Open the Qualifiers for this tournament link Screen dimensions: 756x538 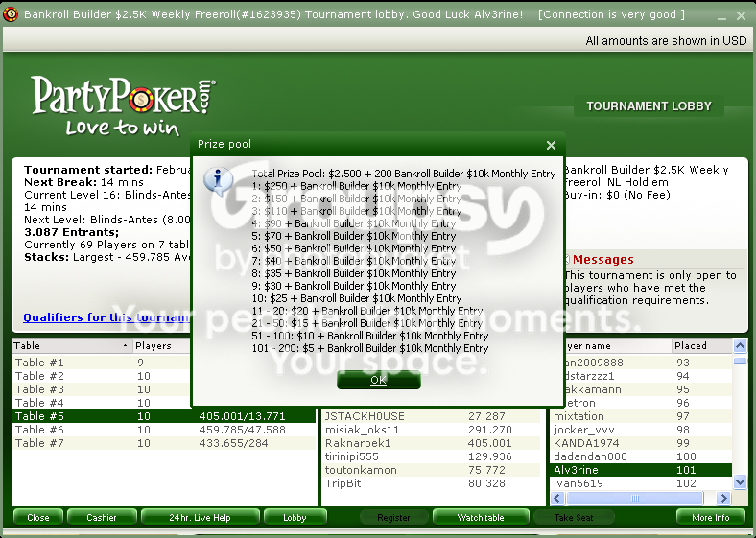click(106, 317)
